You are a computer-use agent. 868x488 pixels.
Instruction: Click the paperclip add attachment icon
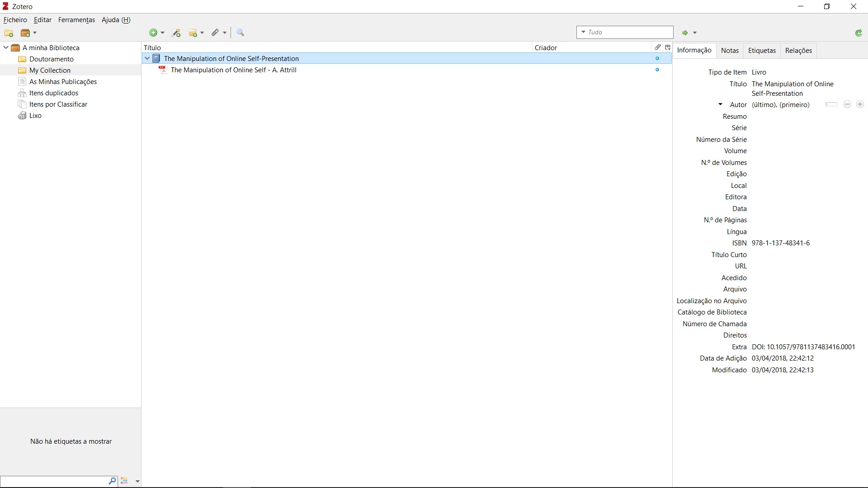point(215,33)
